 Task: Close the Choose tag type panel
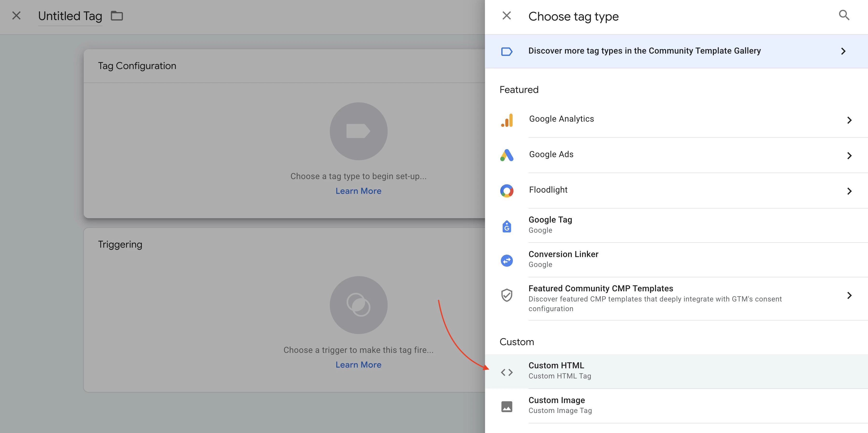pos(506,16)
